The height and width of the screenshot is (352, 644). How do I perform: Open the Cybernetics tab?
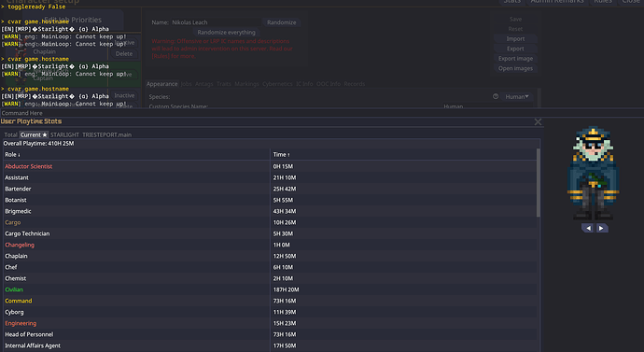click(277, 84)
